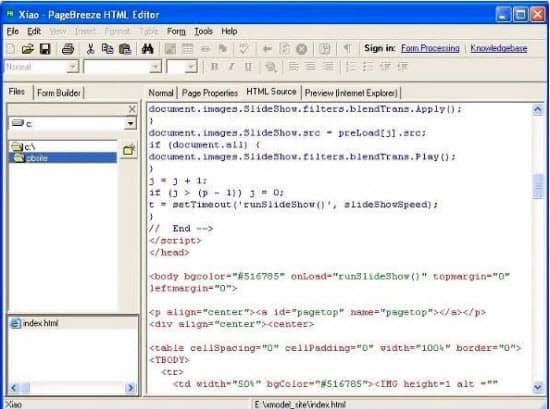Click file list horizontal scroll right arrow

pos(130,388)
